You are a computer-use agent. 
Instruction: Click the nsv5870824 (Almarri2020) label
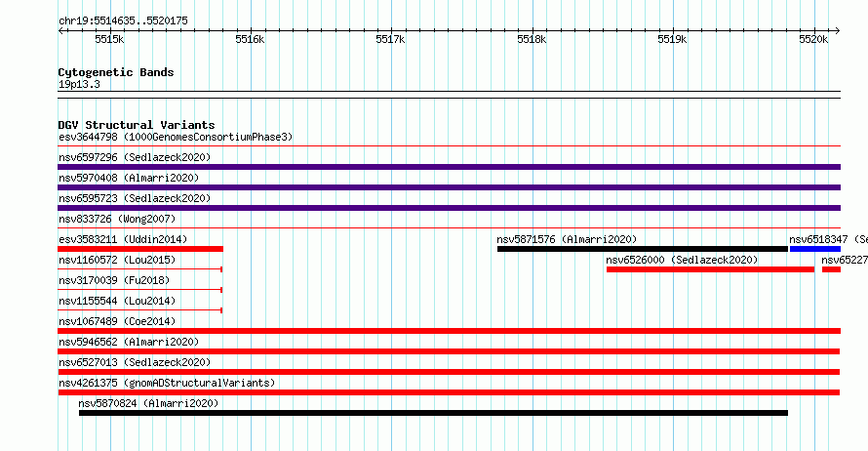pyautogui.click(x=148, y=403)
